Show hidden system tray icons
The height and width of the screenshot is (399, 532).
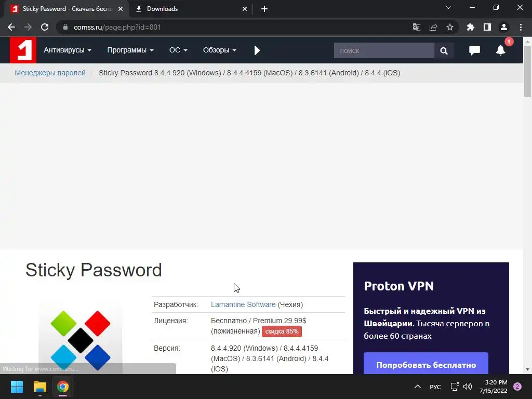pos(418,387)
